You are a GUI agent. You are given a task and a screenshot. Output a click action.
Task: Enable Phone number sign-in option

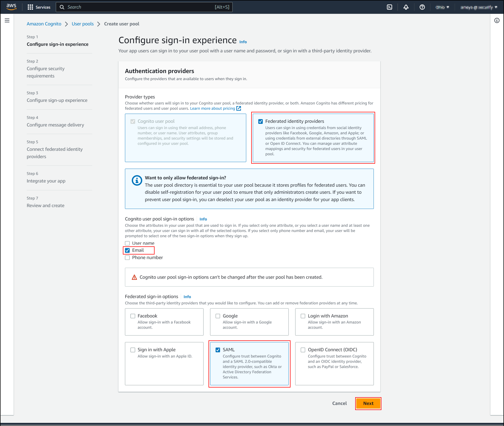[127, 258]
